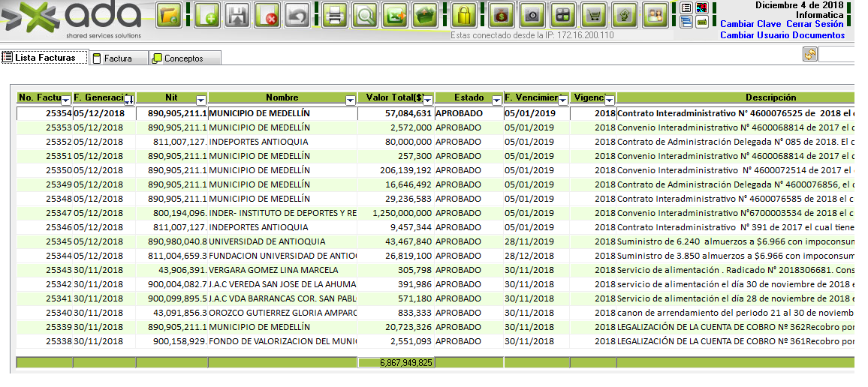Image resolution: width=868 pixels, height=387 pixels.
Task: Click the undo arrow toolbar icon
Action: tap(298, 15)
